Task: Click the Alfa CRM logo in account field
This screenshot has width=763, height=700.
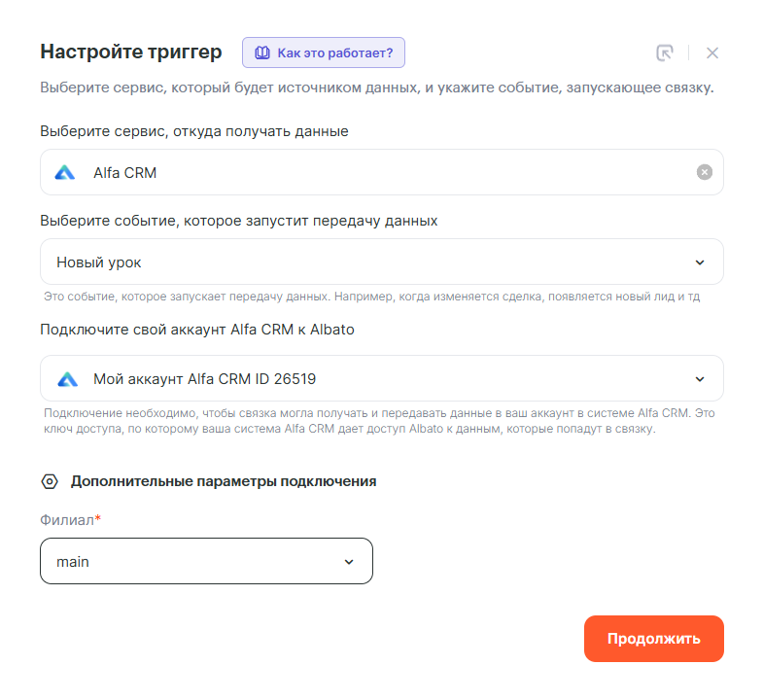Action: 66,378
